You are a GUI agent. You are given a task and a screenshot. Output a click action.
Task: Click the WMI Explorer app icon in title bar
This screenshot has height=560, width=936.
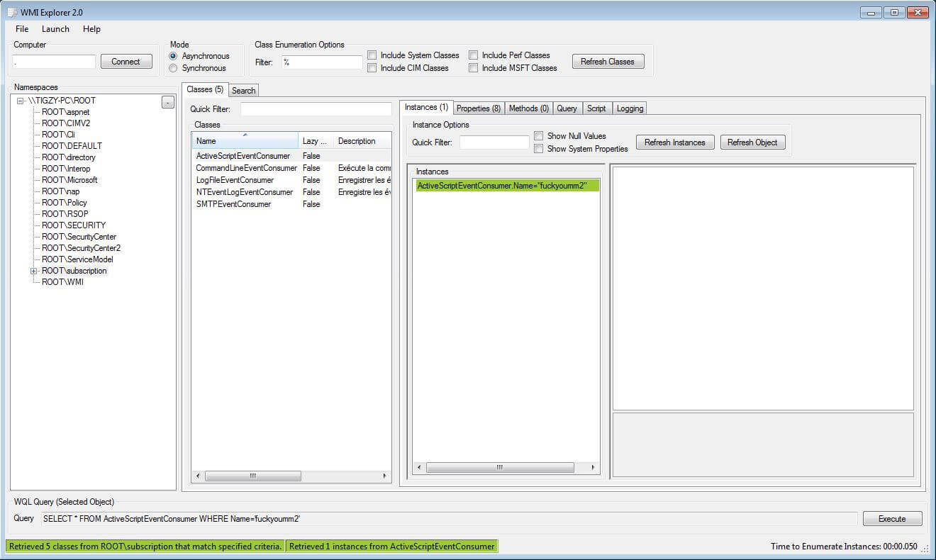(12, 12)
